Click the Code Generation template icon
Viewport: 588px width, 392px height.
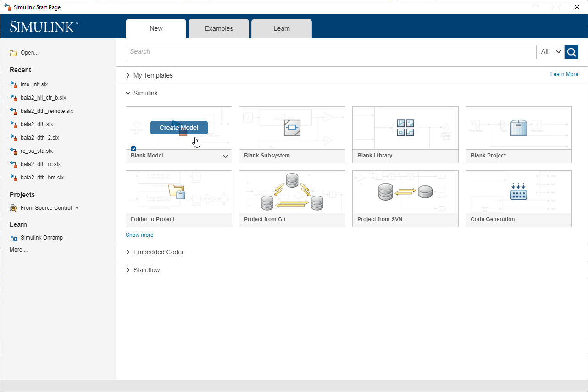point(519,191)
